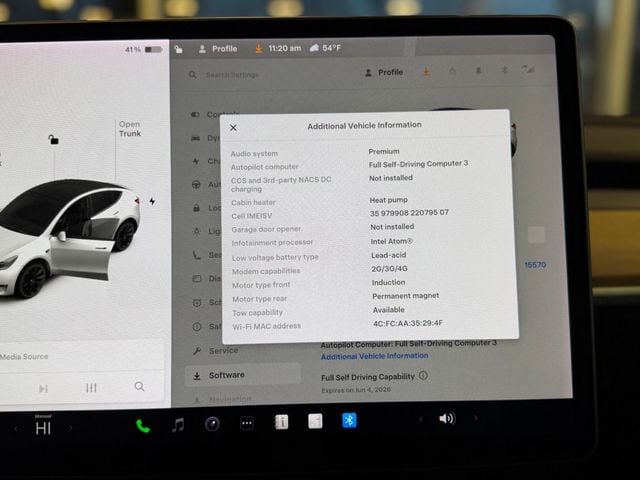The height and width of the screenshot is (480, 640).
Task: Open the media search magnifier icon
Action: click(x=139, y=387)
